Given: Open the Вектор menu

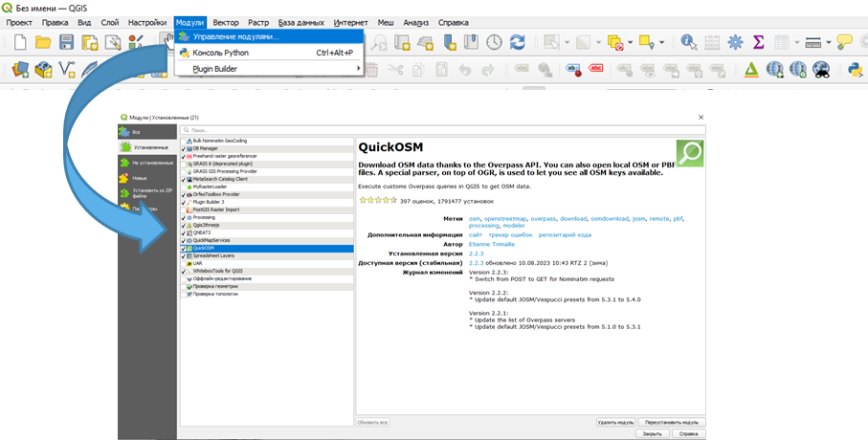Looking at the screenshot, I should (x=226, y=23).
